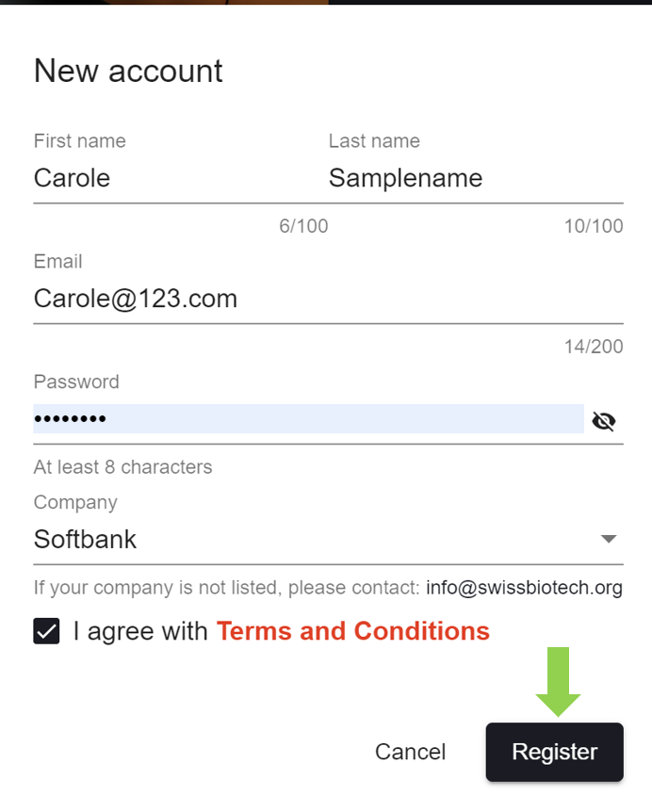The width and height of the screenshot is (652, 812).
Task: Open the Terms and Conditions link
Action: [353, 631]
